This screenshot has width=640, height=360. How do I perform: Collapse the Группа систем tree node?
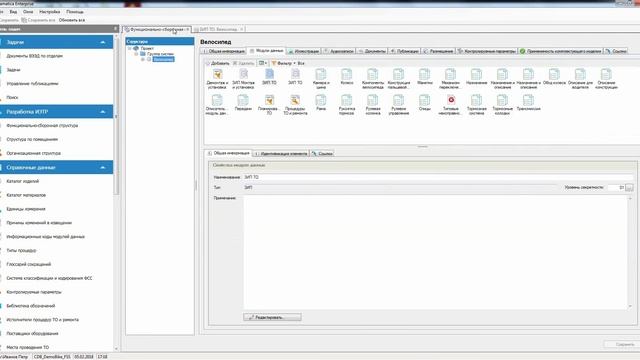click(x=136, y=54)
